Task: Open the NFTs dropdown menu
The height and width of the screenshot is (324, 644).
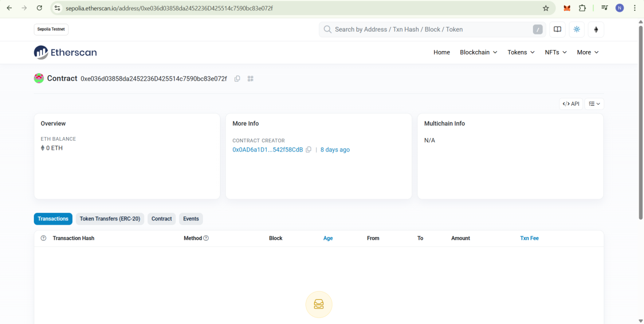Action: [555, 52]
